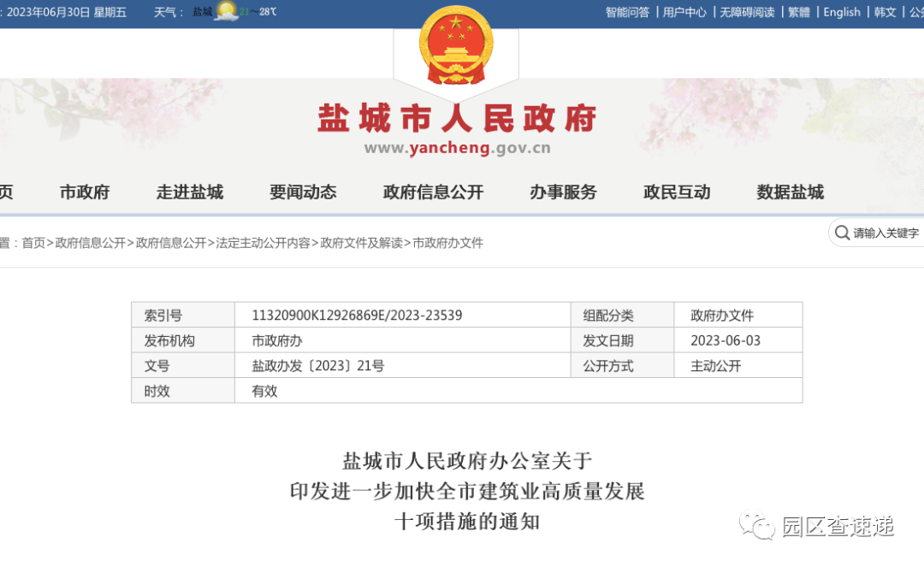Open the 数据盐城 navigation menu

[x=789, y=192]
